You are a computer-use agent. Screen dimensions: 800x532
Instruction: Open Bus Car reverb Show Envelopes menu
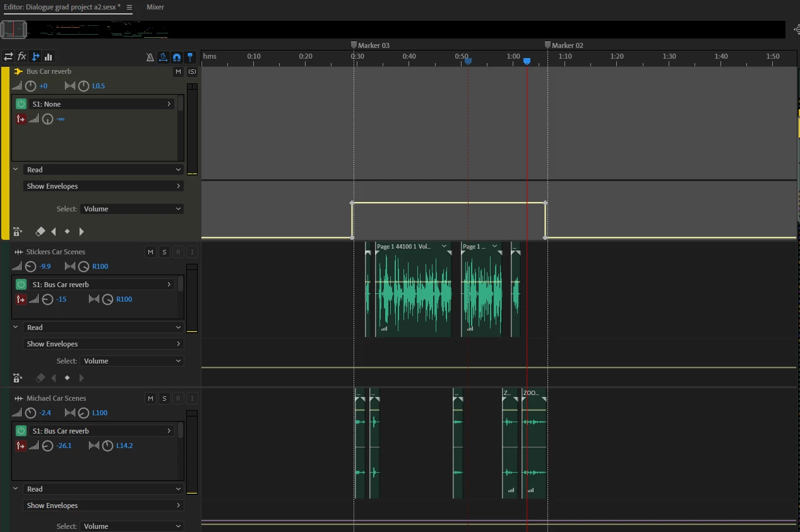(x=104, y=186)
